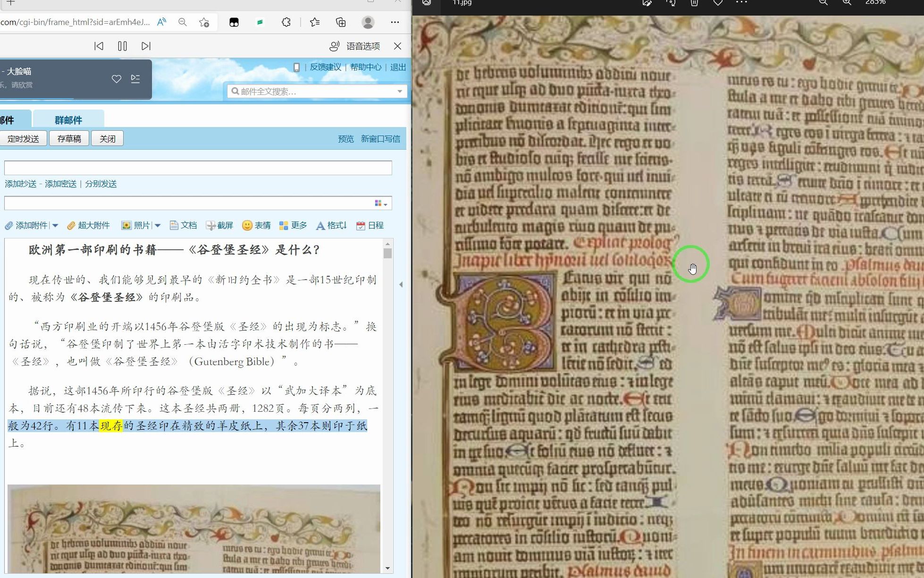The width and height of the screenshot is (924, 578).
Task: Open 新窗口写信 compose in new window
Action: tap(380, 139)
